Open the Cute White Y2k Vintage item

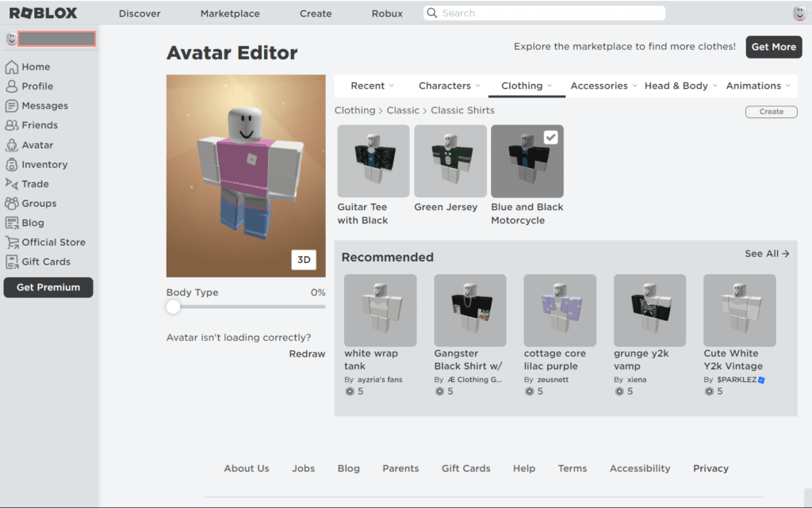click(x=740, y=311)
